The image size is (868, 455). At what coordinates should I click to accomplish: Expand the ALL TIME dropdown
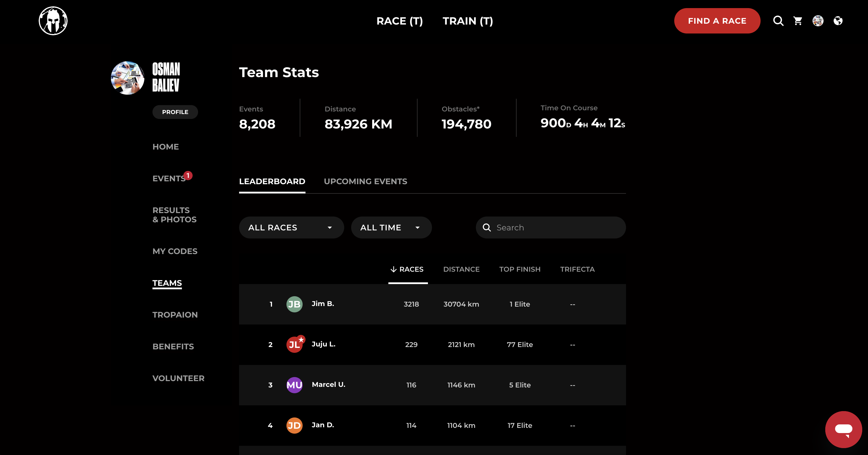[391, 228]
